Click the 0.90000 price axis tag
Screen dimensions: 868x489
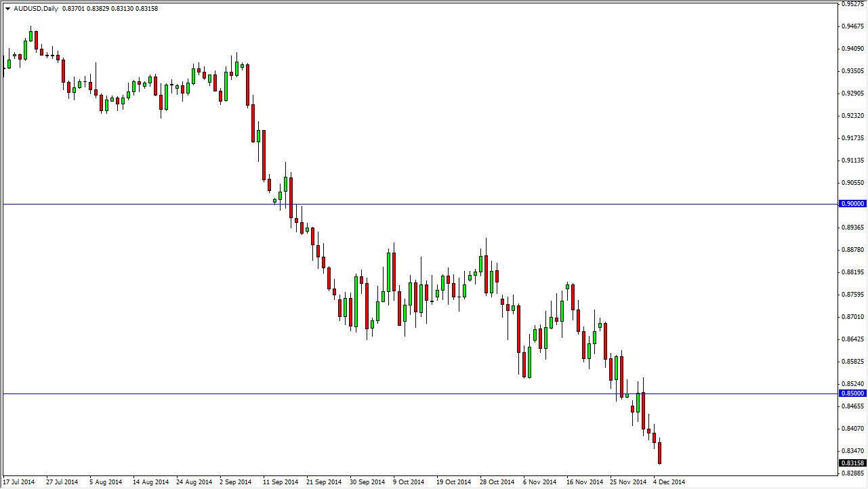tap(852, 203)
